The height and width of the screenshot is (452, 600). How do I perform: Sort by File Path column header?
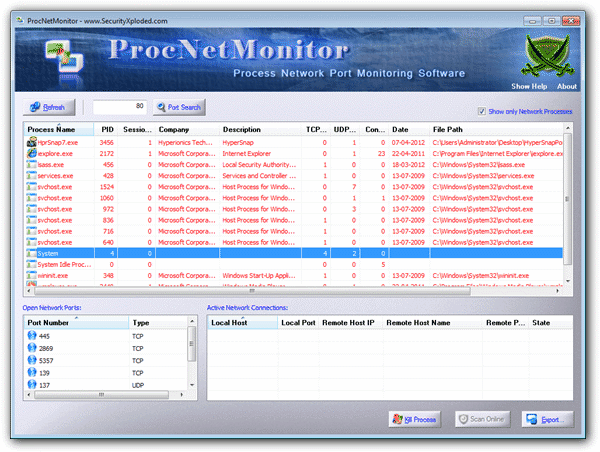496,129
